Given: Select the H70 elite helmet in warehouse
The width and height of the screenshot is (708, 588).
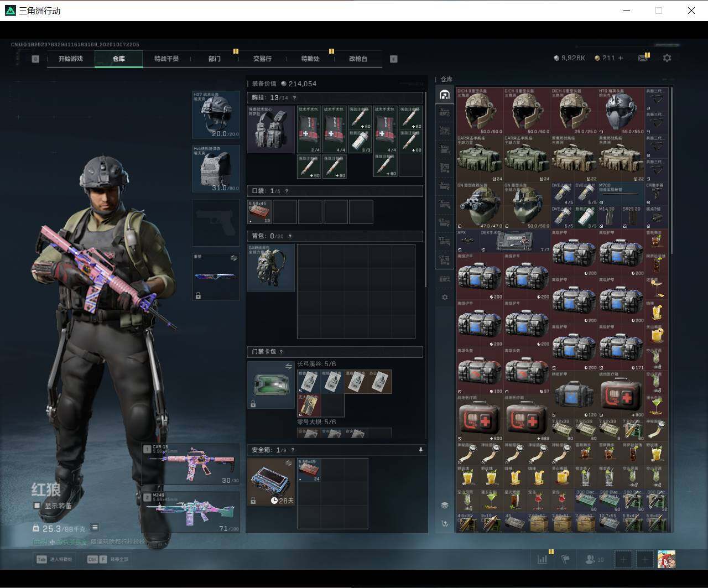Looking at the screenshot, I should pyautogui.click(x=621, y=111).
